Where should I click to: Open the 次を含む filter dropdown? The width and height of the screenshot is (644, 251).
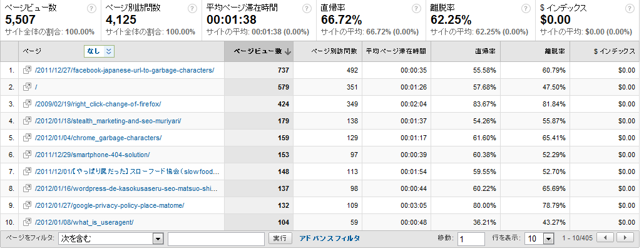coord(111,238)
